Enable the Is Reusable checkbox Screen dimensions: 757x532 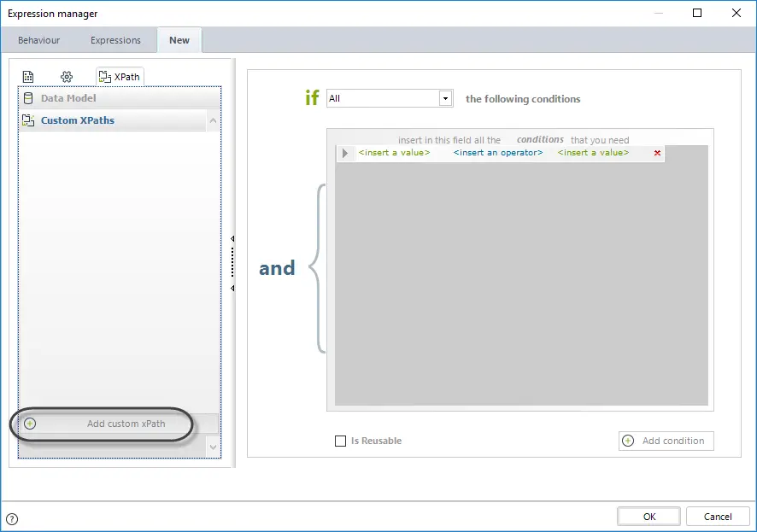[x=340, y=441]
